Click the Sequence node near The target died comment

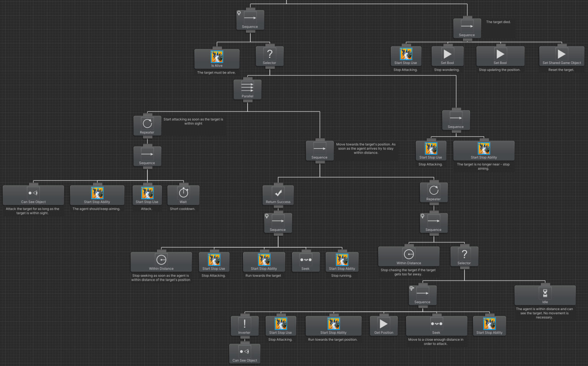(x=467, y=26)
